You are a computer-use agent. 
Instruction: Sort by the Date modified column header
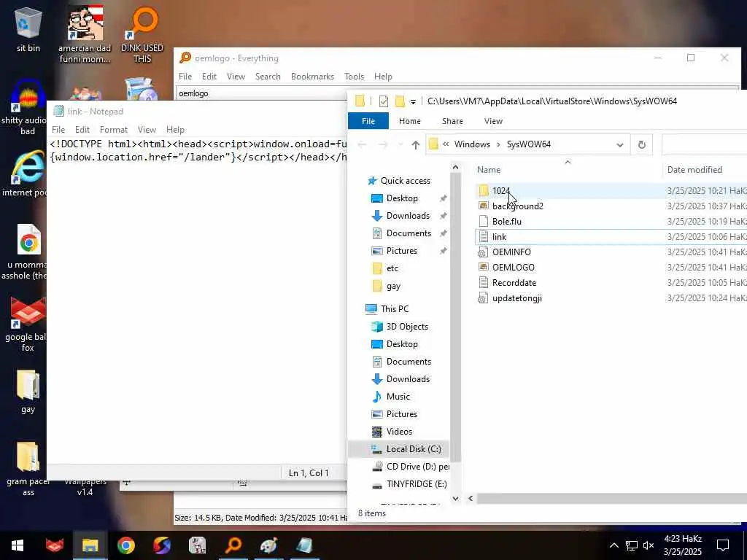(694, 169)
